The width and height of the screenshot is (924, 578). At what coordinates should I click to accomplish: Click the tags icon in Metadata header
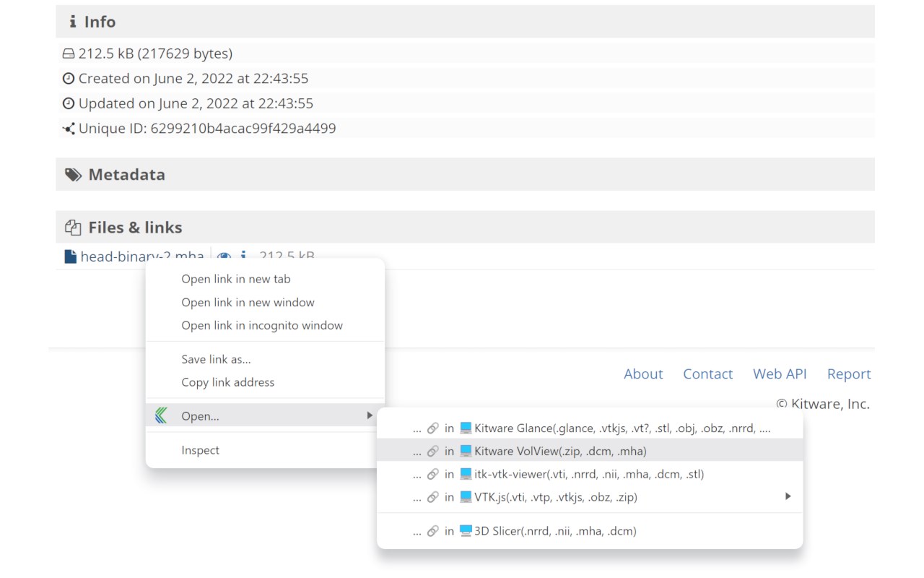[x=74, y=175]
